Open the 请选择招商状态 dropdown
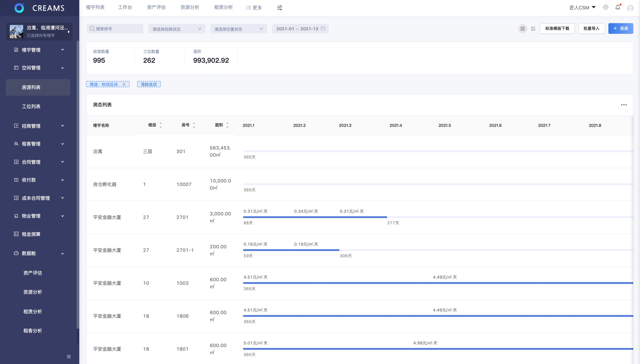 [177, 29]
